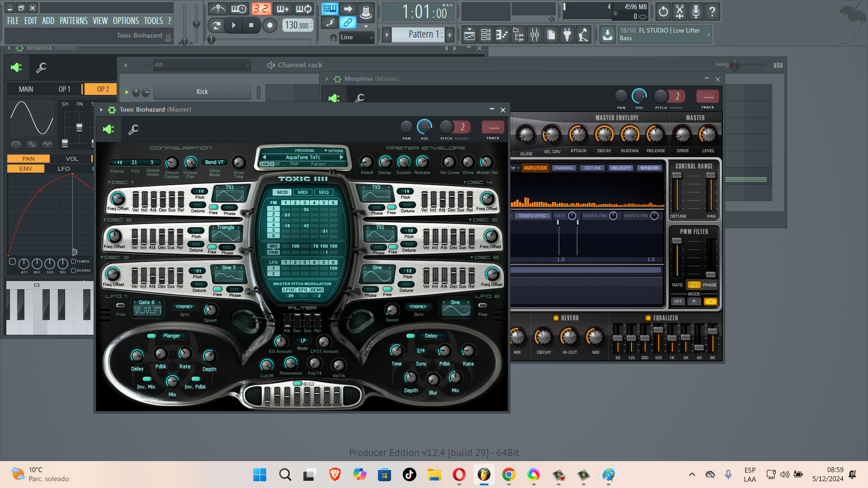The image size is (868, 488).
Task: Click Morphine TEMPO SYNC button
Action: (532, 216)
